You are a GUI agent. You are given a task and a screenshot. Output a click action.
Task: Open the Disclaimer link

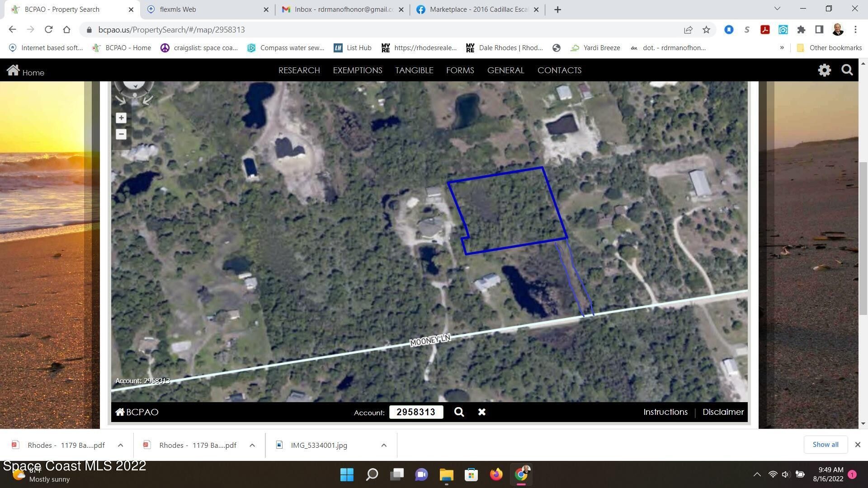coord(722,412)
